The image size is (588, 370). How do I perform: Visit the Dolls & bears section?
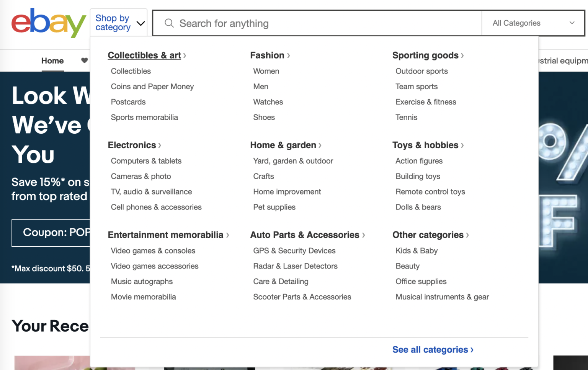point(418,207)
